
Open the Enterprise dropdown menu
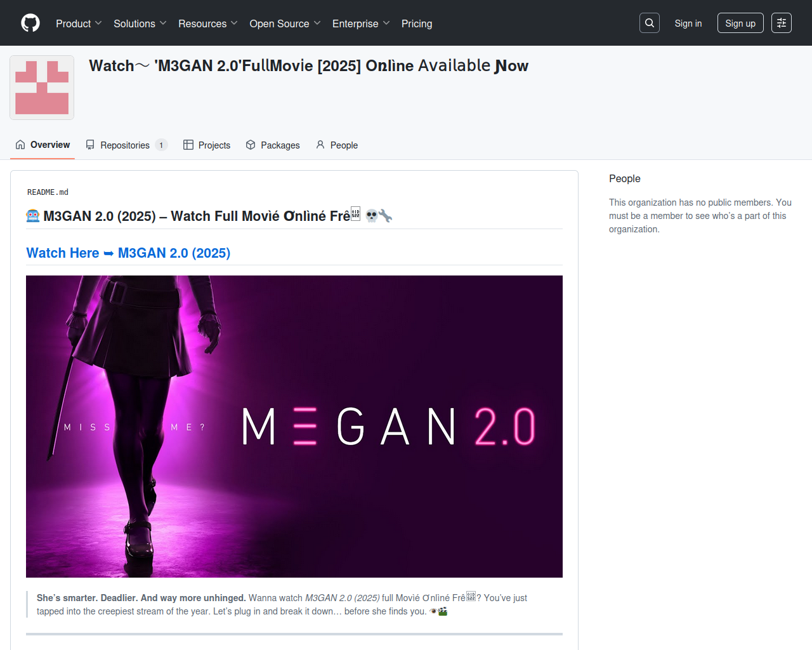point(360,23)
